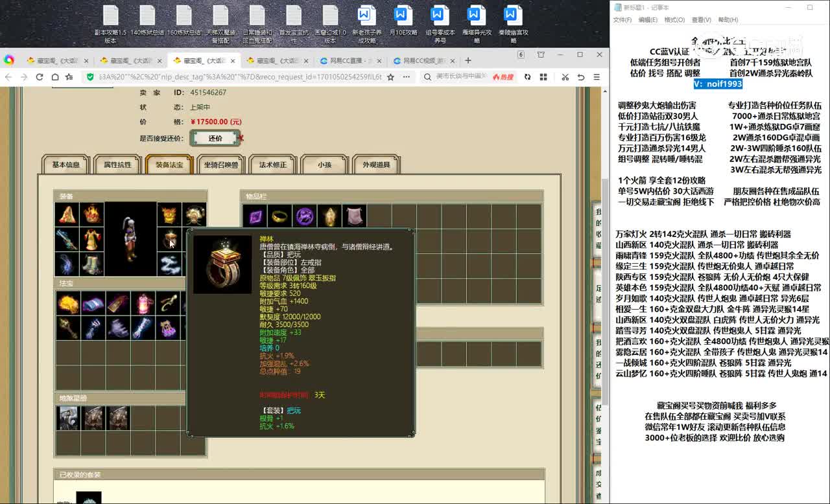Open the 法术修正 tab
This screenshot has width=830, height=504.
pos(273,165)
